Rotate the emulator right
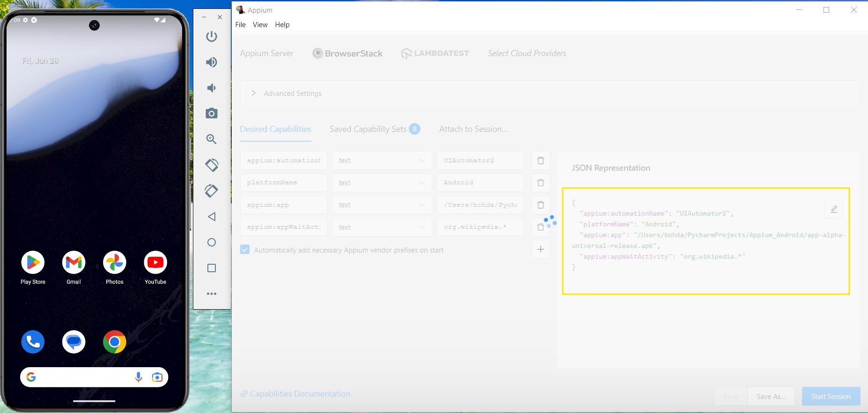 point(212,190)
